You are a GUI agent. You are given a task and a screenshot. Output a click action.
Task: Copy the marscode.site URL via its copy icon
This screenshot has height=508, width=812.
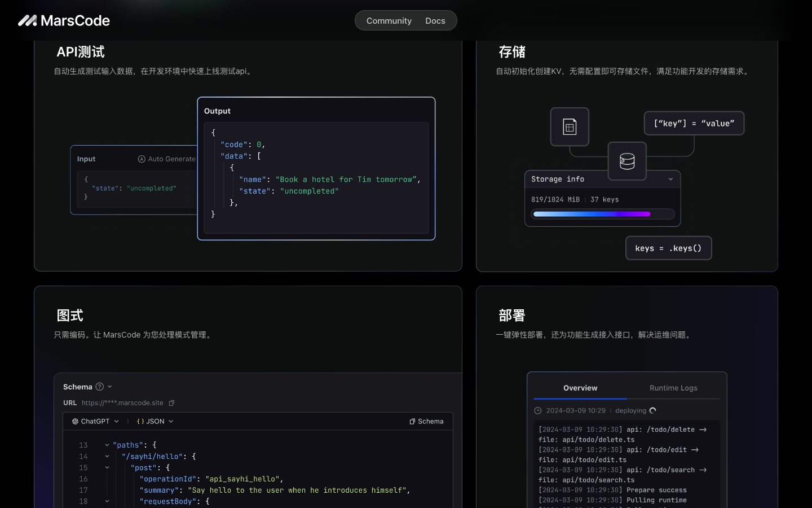click(x=171, y=403)
